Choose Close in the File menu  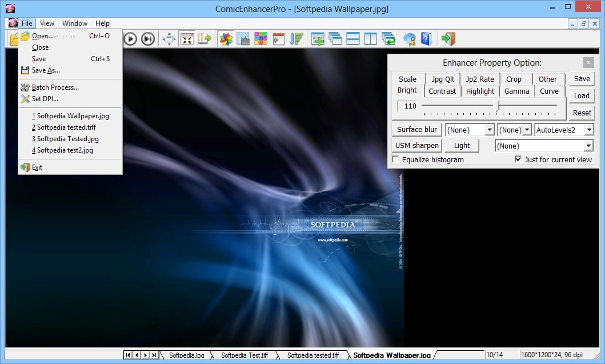click(x=70, y=47)
